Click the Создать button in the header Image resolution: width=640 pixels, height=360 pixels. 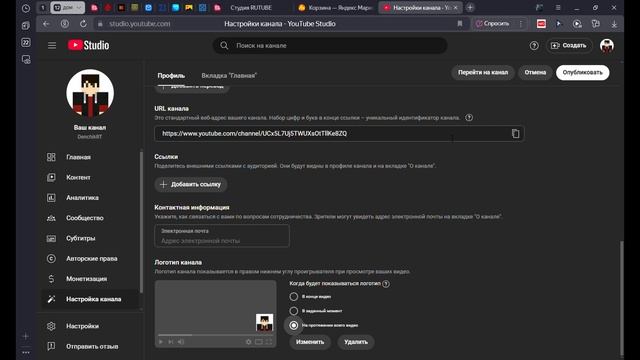pyautogui.click(x=569, y=46)
